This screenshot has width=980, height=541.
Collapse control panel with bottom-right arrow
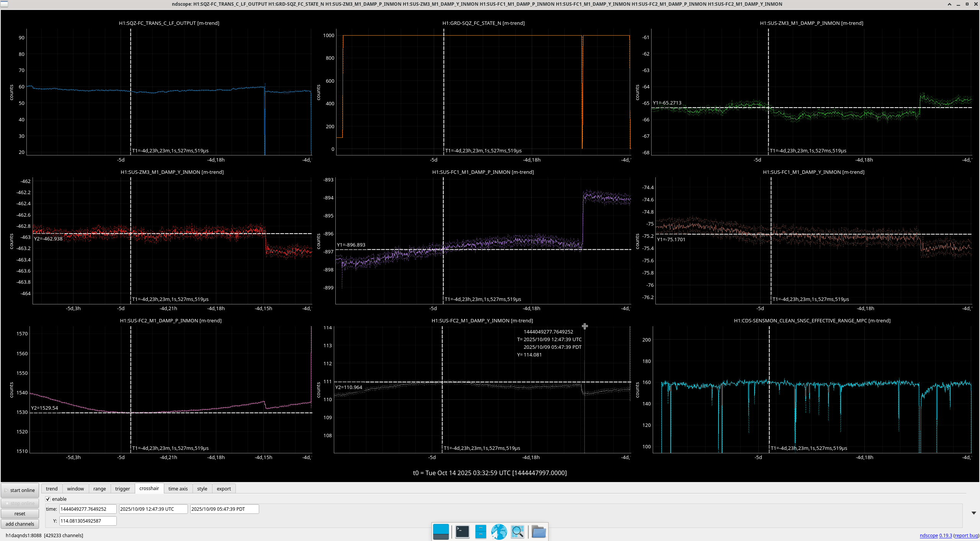point(973,513)
